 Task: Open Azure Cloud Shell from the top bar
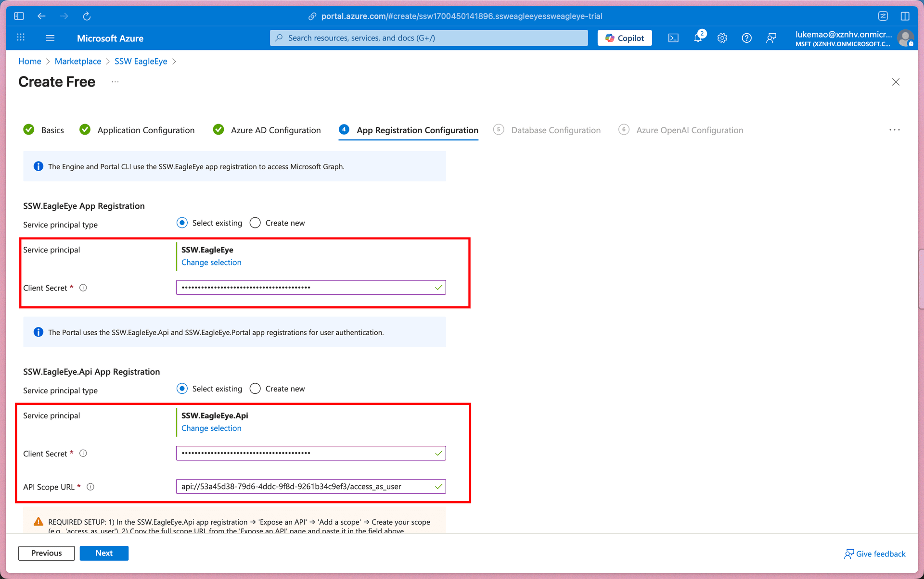(x=673, y=38)
